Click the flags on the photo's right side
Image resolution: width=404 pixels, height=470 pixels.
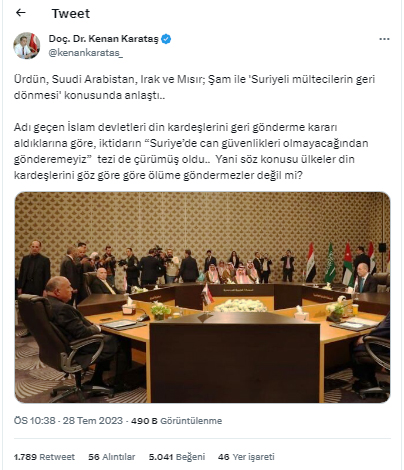[341, 262]
